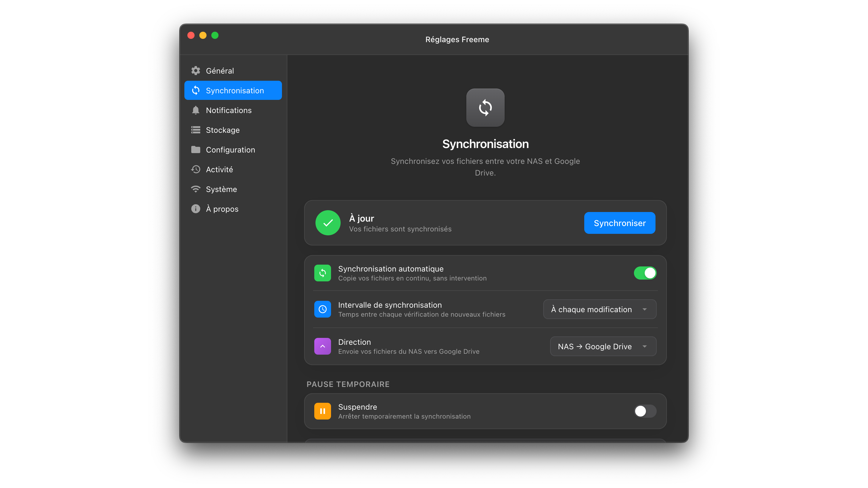Click the Synchronisation page heading
Screen dimensions: 868x488
(x=485, y=144)
